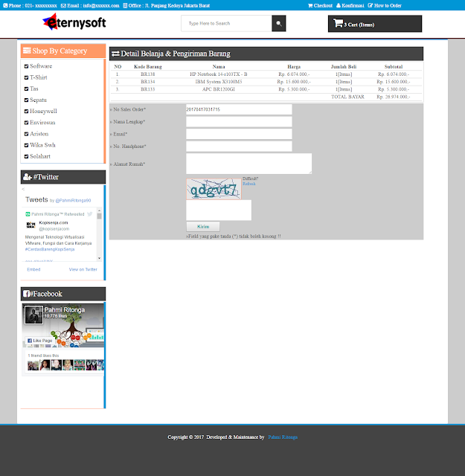Focus the Email input field
The height and width of the screenshot is (476, 465).
pos(239,134)
